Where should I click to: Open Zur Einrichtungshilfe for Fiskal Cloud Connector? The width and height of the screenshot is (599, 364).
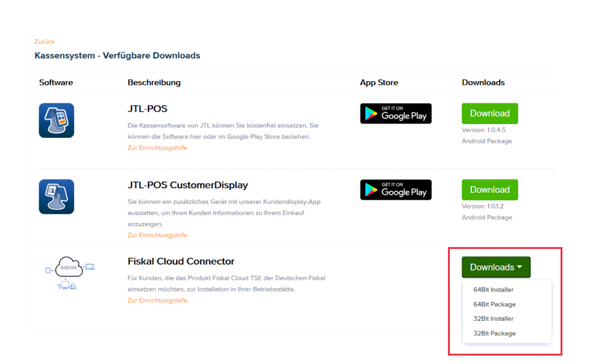pos(157,300)
